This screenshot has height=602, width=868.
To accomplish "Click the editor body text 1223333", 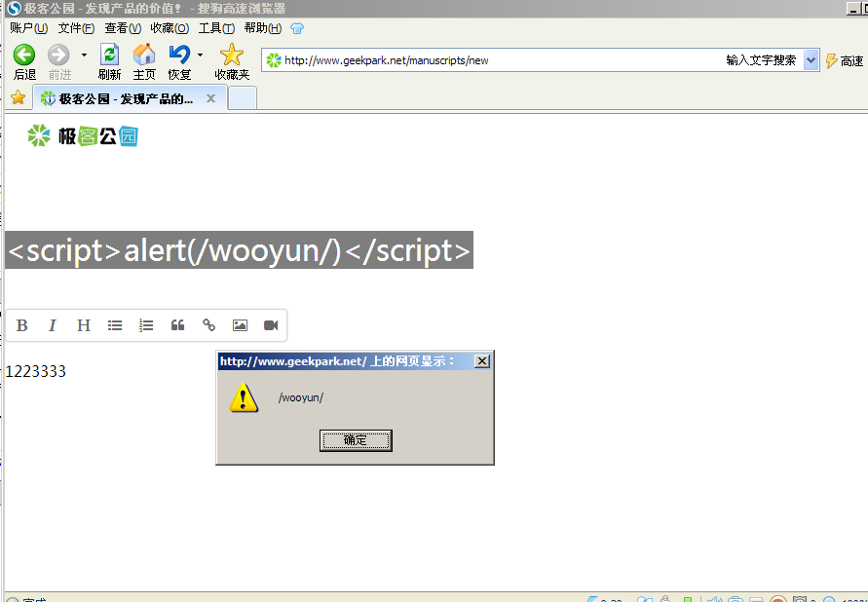I will click(x=35, y=371).
